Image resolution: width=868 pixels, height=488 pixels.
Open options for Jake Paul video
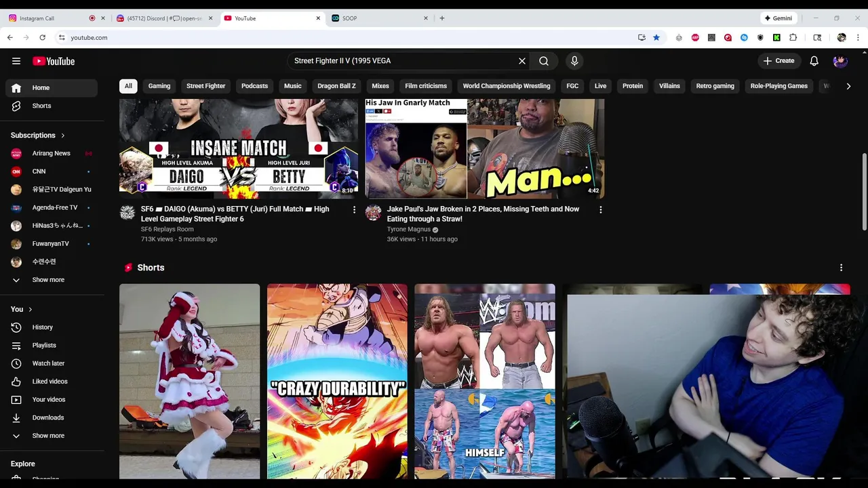(x=600, y=210)
